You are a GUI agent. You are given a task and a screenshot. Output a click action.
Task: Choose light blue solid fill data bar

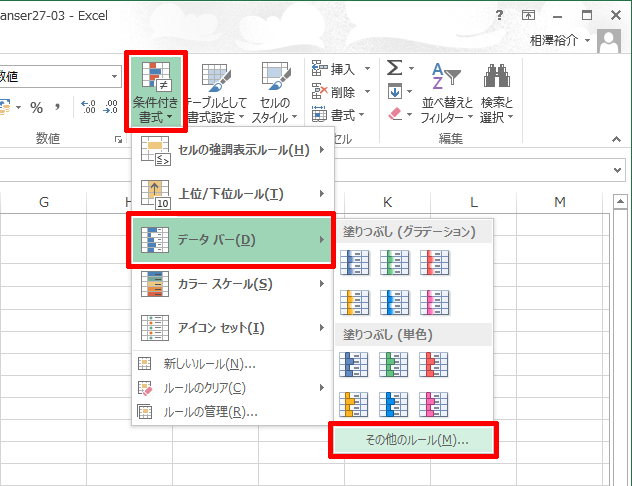[394, 404]
